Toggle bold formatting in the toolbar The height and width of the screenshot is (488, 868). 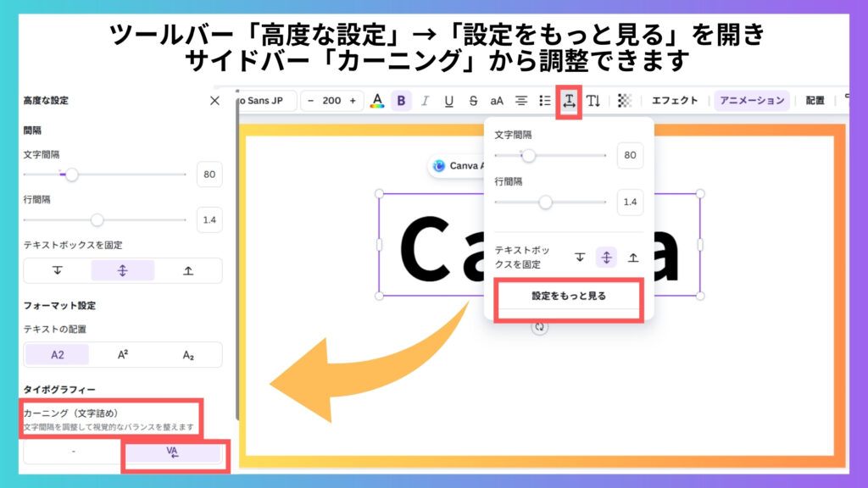pyautogui.click(x=401, y=101)
